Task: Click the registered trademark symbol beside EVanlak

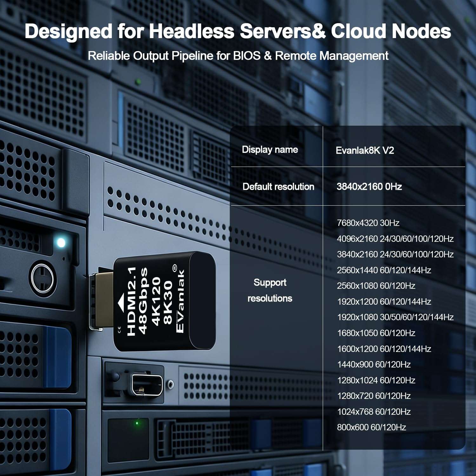Action: [x=175, y=268]
